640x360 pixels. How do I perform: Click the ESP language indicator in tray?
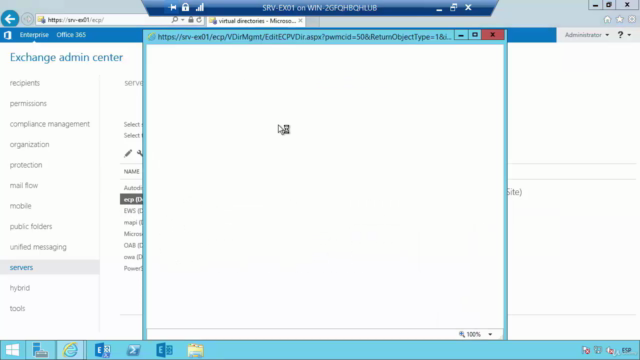coord(627,350)
